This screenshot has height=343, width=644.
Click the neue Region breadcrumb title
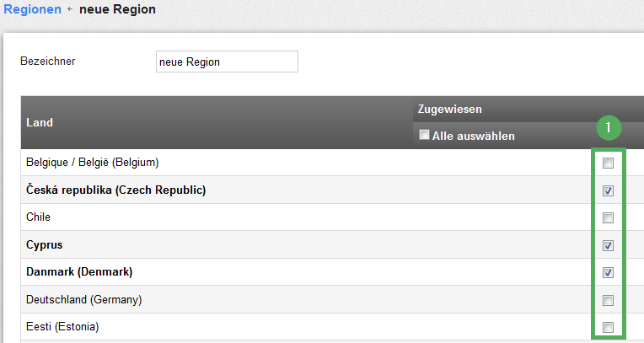117,9
